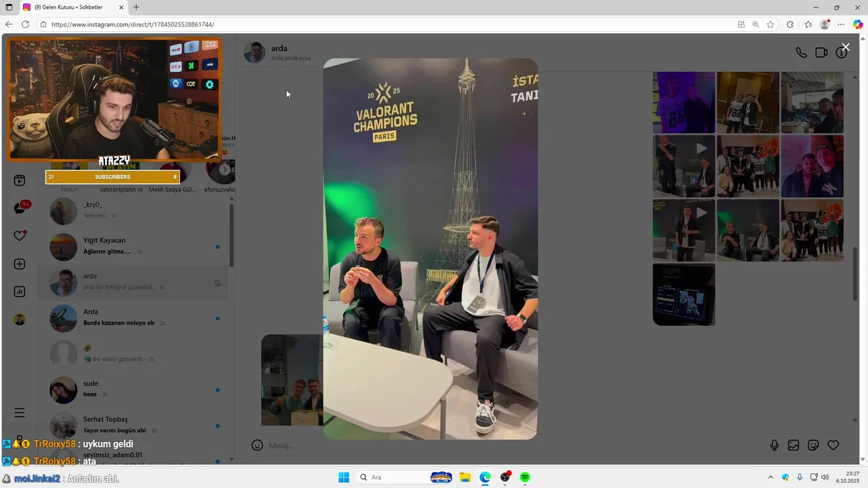Open the Serhat Topbaş conversation
Viewport: 868px width, 488px height.
(134, 425)
